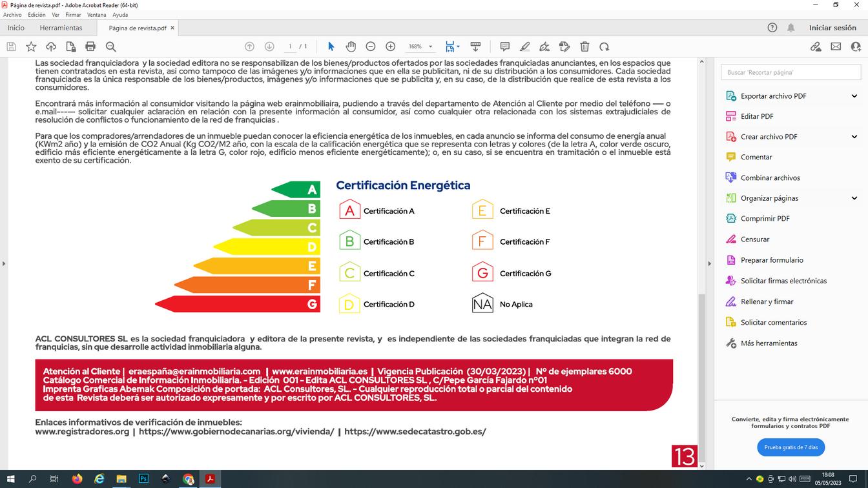Go to the next page arrow
The height and width of the screenshot is (488, 868).
click(269, 46)
